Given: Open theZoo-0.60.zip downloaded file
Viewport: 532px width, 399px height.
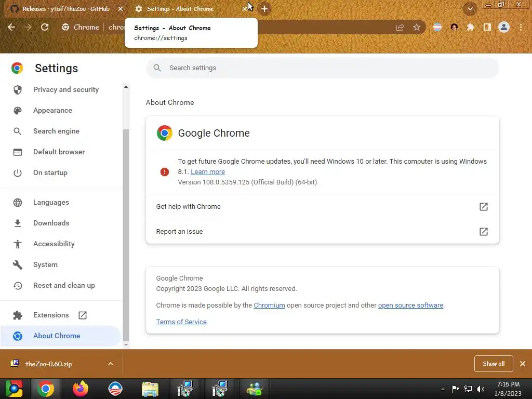Looking at the screenshot, I should point(48,364).
